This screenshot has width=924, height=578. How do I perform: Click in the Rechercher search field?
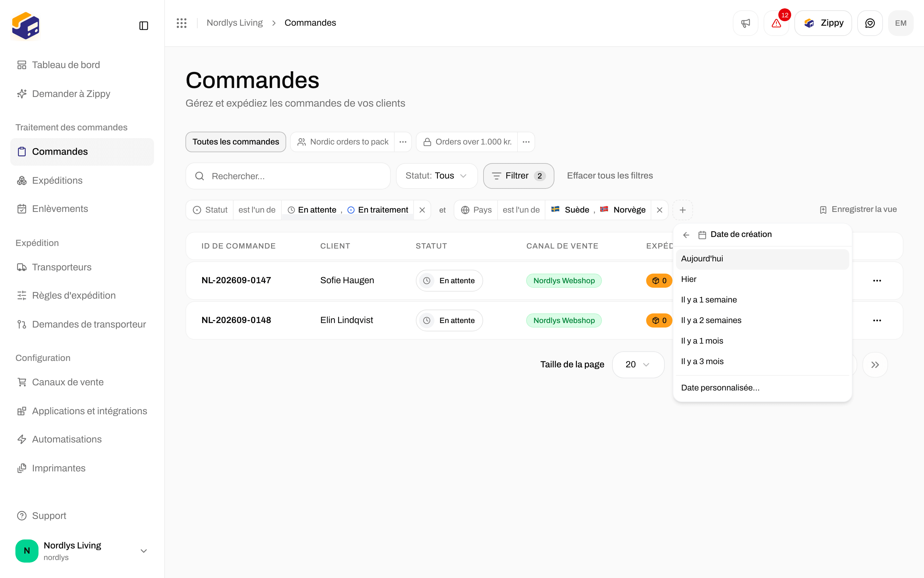coord(288,176)
